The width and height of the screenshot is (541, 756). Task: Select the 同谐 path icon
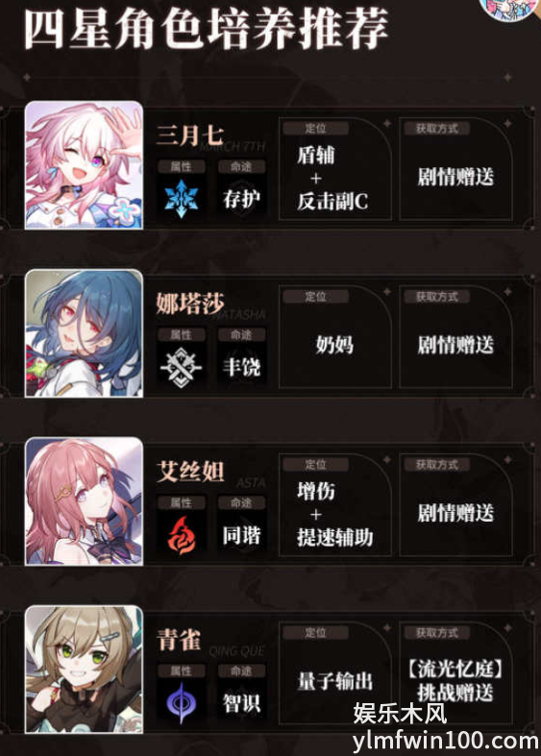tap(241, 535)
